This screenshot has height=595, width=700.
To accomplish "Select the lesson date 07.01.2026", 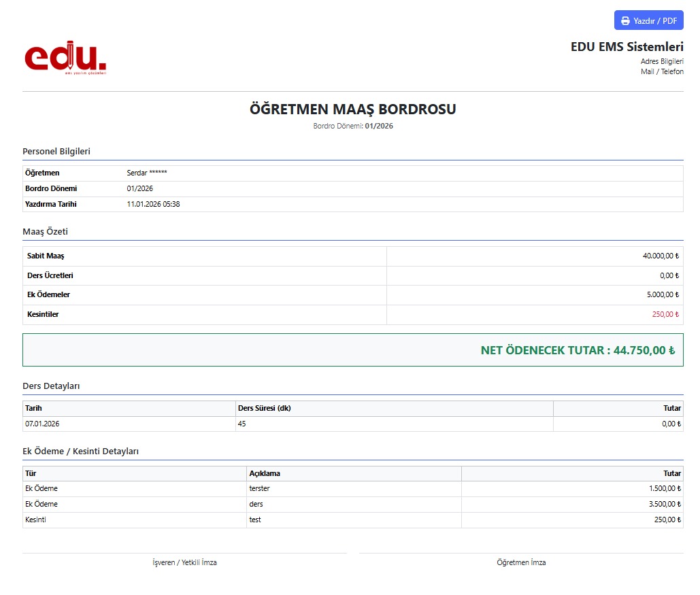I will coord(42,424).
